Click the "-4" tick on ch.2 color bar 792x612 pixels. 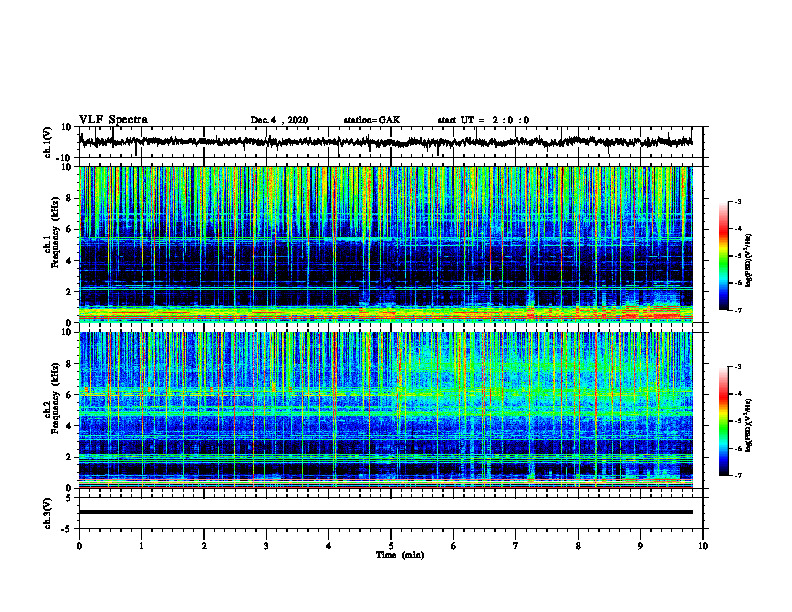pyautogui.click(x=737, y=394)
